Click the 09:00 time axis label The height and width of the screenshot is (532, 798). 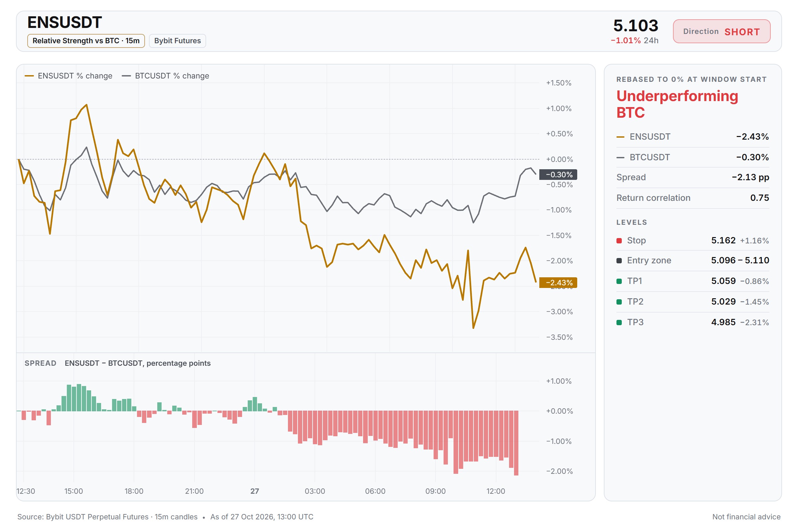(435, 491)
